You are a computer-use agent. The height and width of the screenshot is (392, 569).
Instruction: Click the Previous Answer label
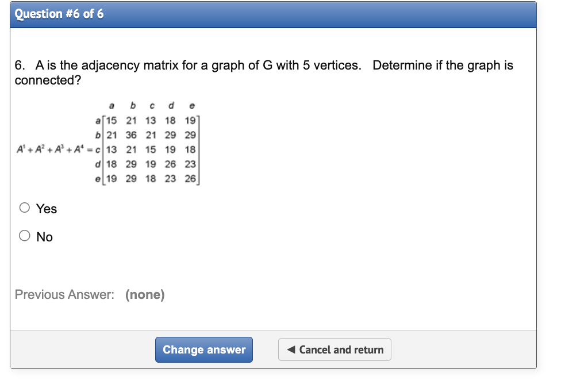click(59, 294)
